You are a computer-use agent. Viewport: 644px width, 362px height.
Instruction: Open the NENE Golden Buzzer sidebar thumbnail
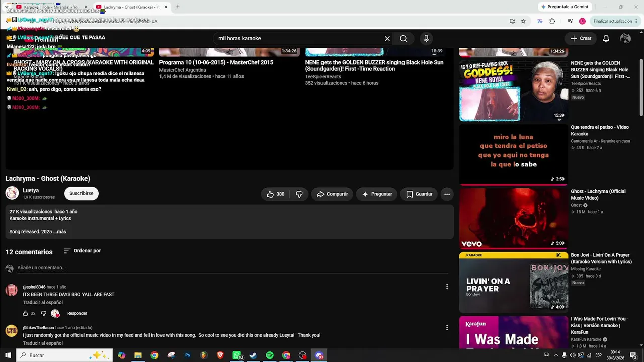tap(513, 91)
